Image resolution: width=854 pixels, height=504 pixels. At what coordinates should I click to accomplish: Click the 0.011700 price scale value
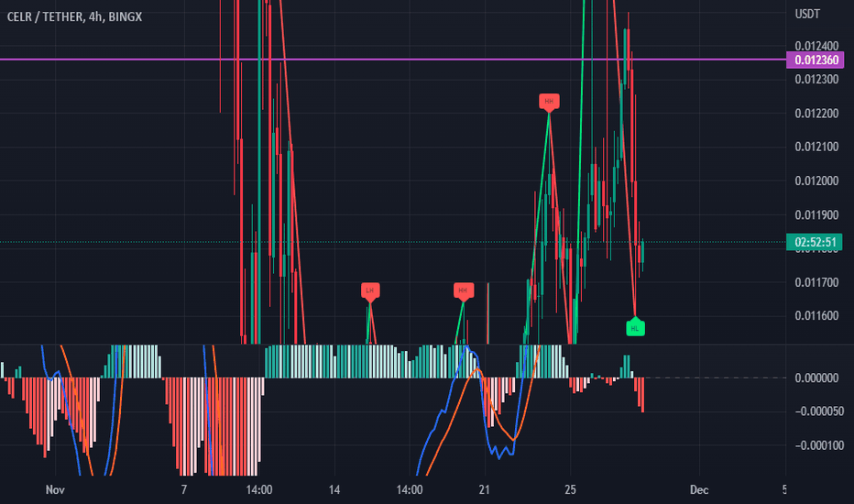816,282
